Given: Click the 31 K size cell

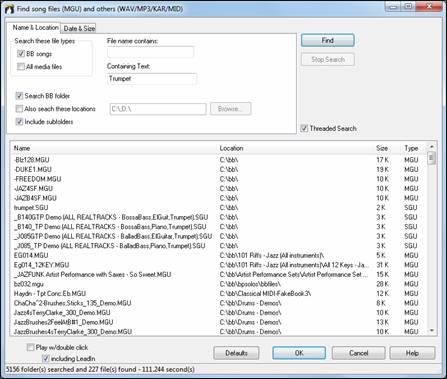Looking at the screenshot, I should pyautogui.click(x=382, y=265).
